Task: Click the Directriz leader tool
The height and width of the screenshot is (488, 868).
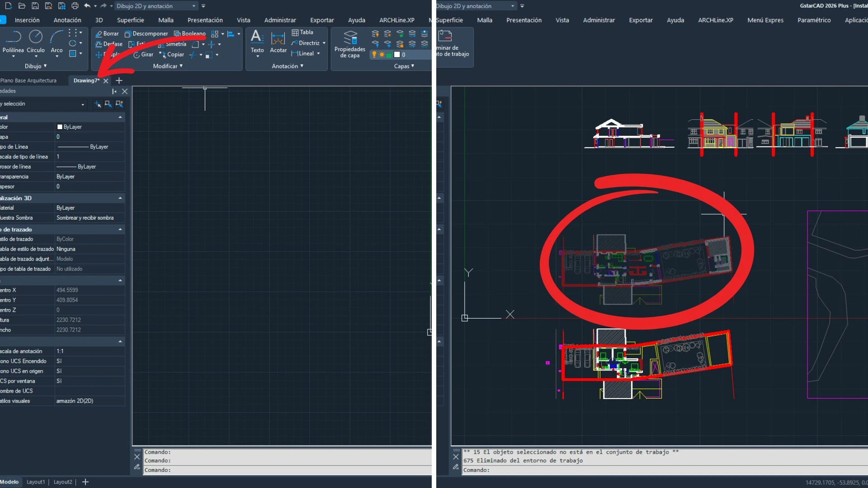Action: [306, 43]
